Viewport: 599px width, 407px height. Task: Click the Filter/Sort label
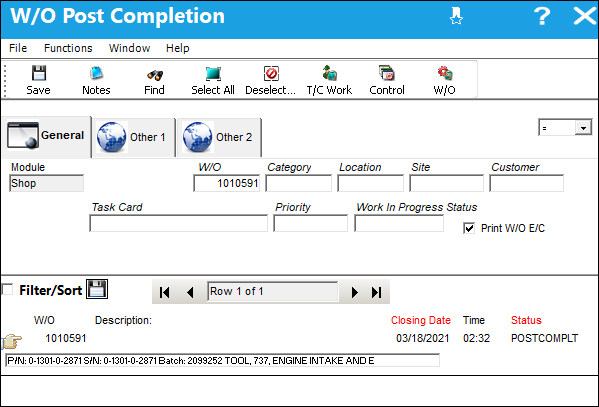point(50,290)
